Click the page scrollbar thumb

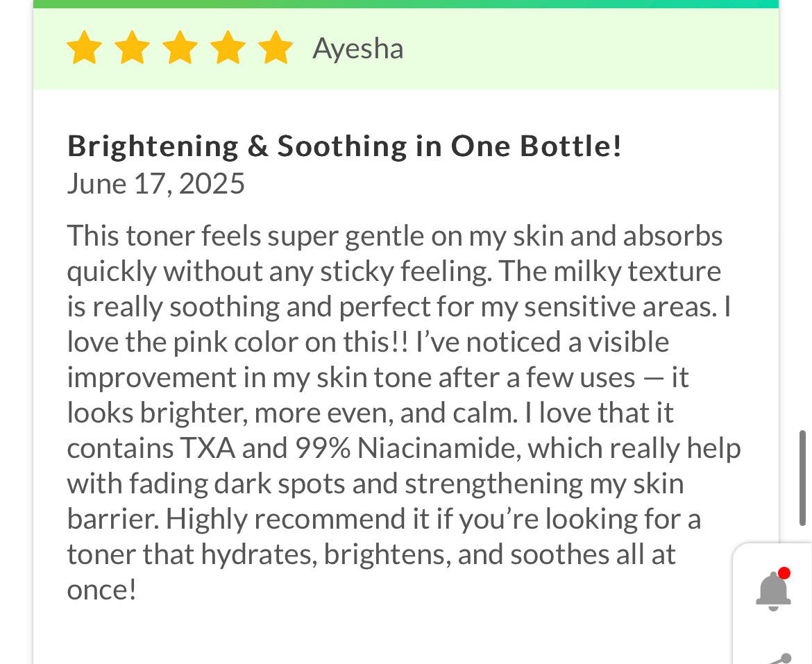point(803,477)
